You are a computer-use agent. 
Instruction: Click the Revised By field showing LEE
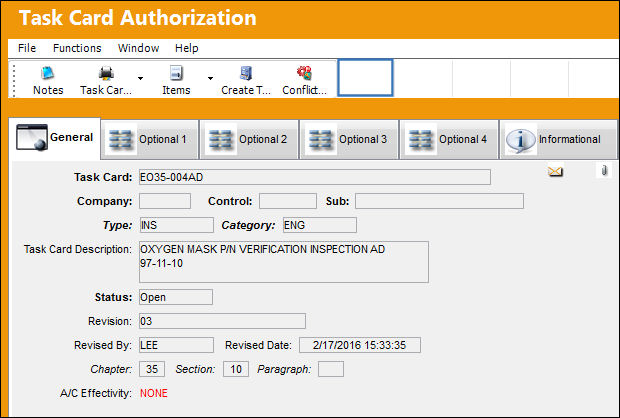click(x=176, y=345)
